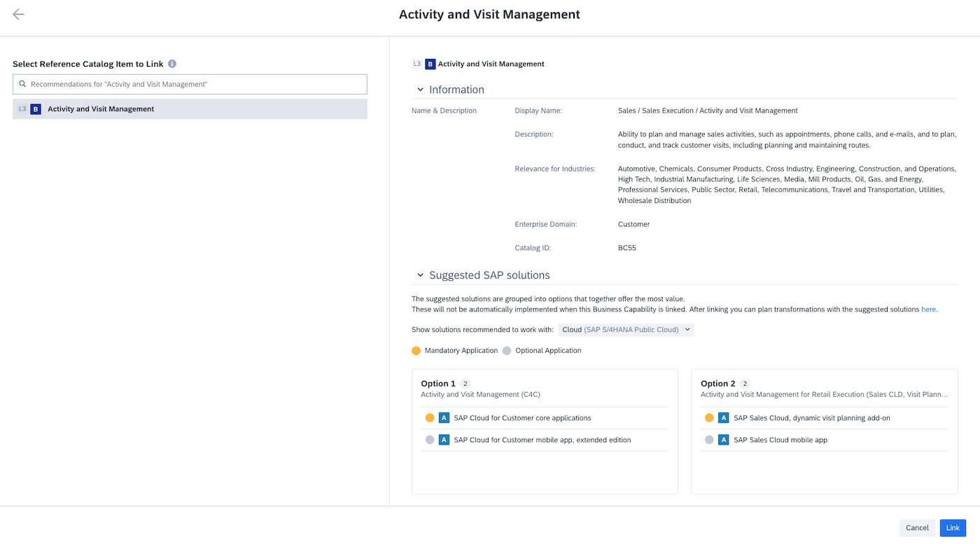Go back using the arrow icon
This screenshot has height=544, width=980.
click(18, 15)
